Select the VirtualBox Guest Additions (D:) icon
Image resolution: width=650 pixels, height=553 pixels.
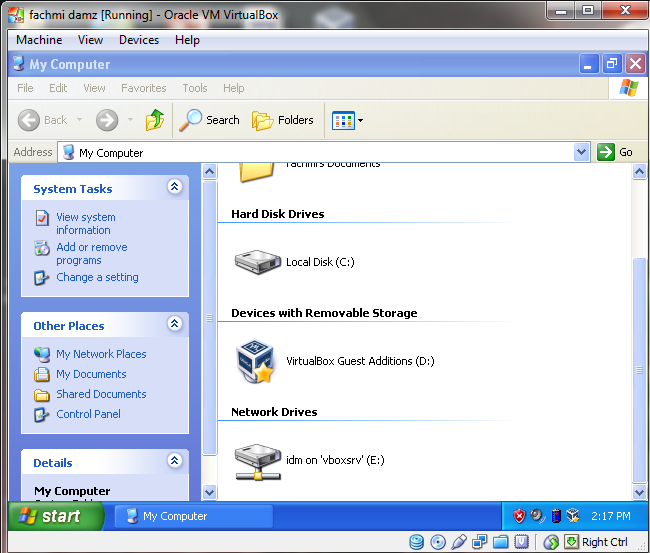[256, 361]
